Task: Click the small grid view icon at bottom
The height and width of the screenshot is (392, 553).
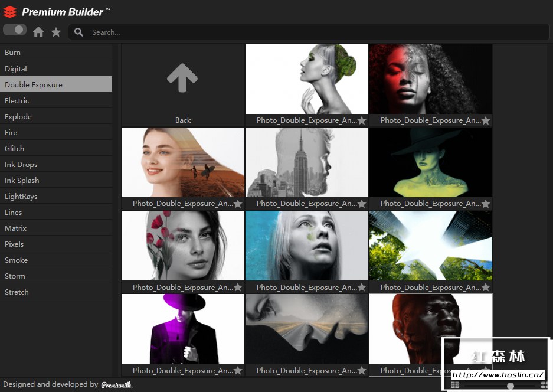Action: pos(455,386)
